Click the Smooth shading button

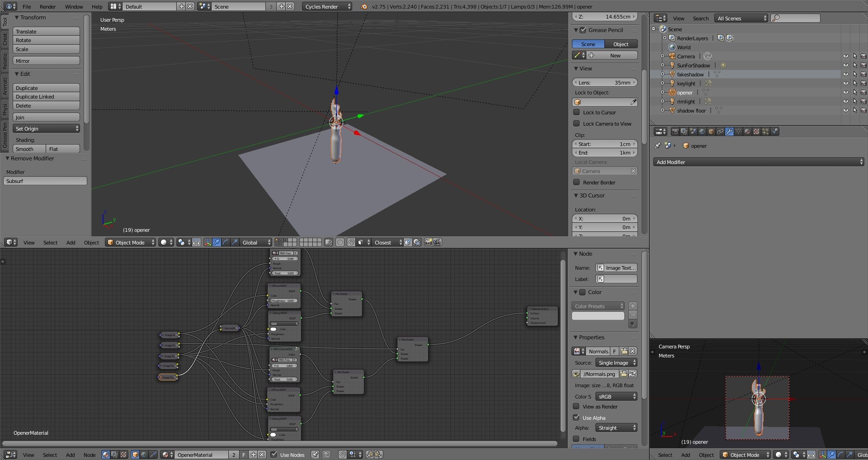[29, 149]
